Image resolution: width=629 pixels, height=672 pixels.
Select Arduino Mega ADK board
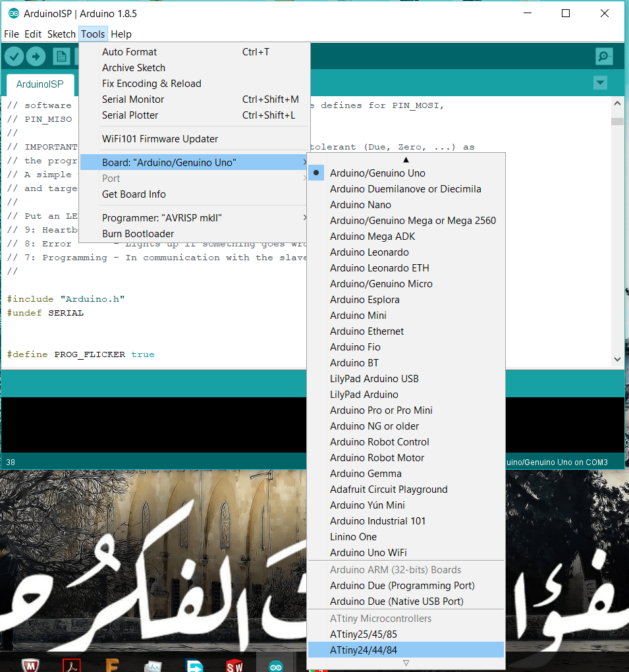pyautogui.click(x=406, y=237)
